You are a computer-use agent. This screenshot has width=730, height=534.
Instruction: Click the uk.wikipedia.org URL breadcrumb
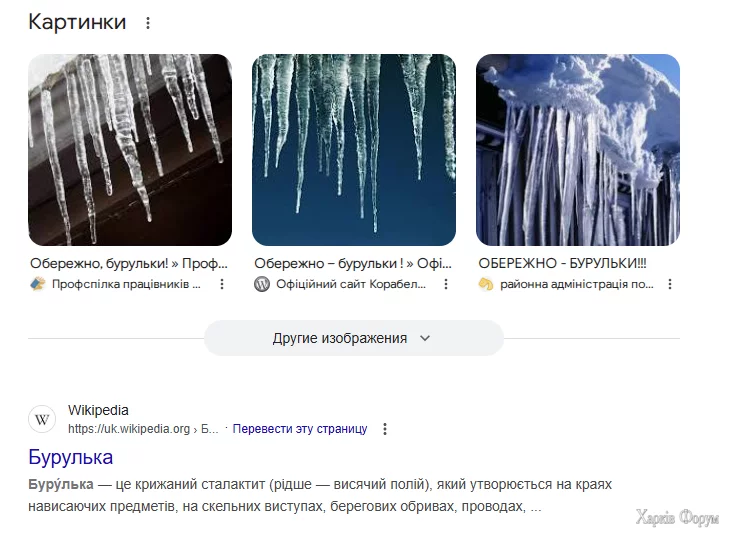click(143, 429)
